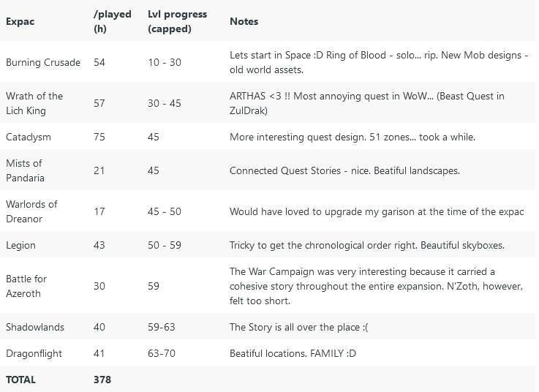
Task: Select the Cataclysm expansion cell
Action: pyautogui.click(x=29, y=137)
